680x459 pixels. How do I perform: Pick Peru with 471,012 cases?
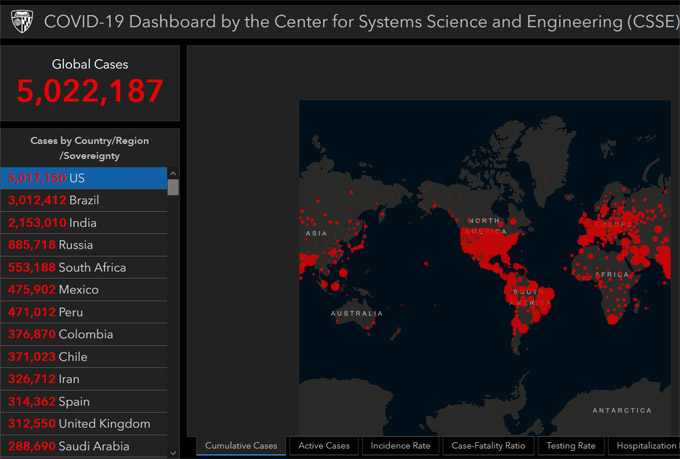coord(84,312)
